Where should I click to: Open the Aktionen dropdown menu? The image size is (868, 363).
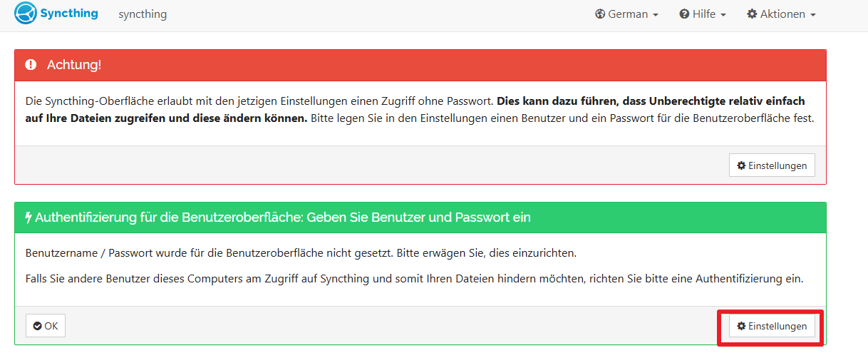782,14
